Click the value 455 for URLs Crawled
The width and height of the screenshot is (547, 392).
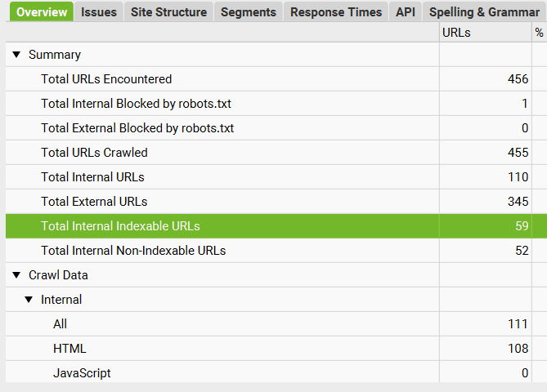tap(518, 152)
